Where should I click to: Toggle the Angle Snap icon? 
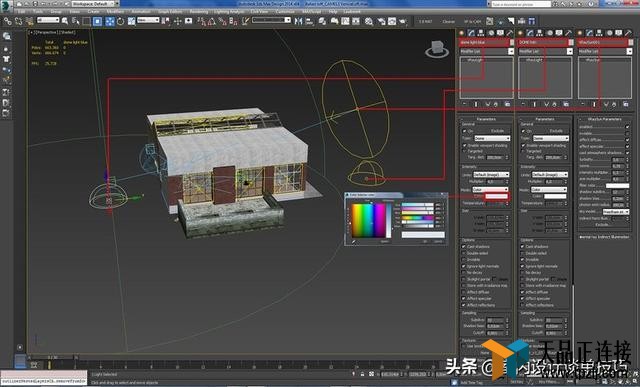click(x=212, y=21)
